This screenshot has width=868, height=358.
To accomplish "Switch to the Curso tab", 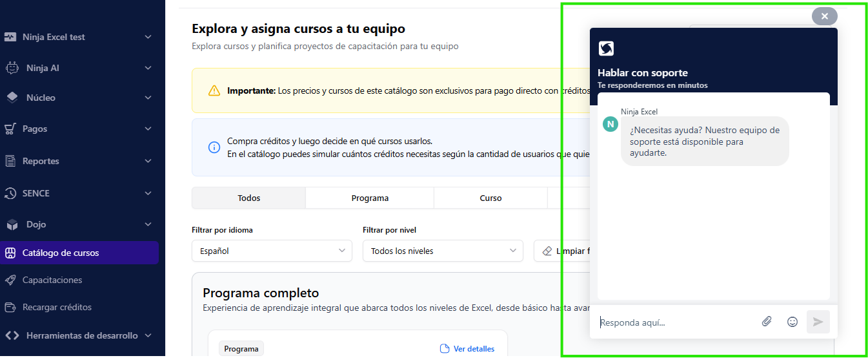I will (x=490, y=198).
